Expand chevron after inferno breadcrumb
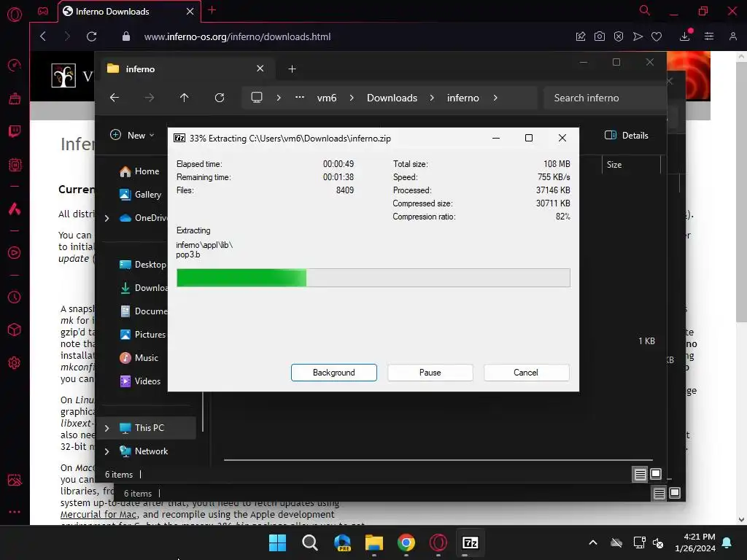Viewport: 747px width, 560px height. click(495, 98)
